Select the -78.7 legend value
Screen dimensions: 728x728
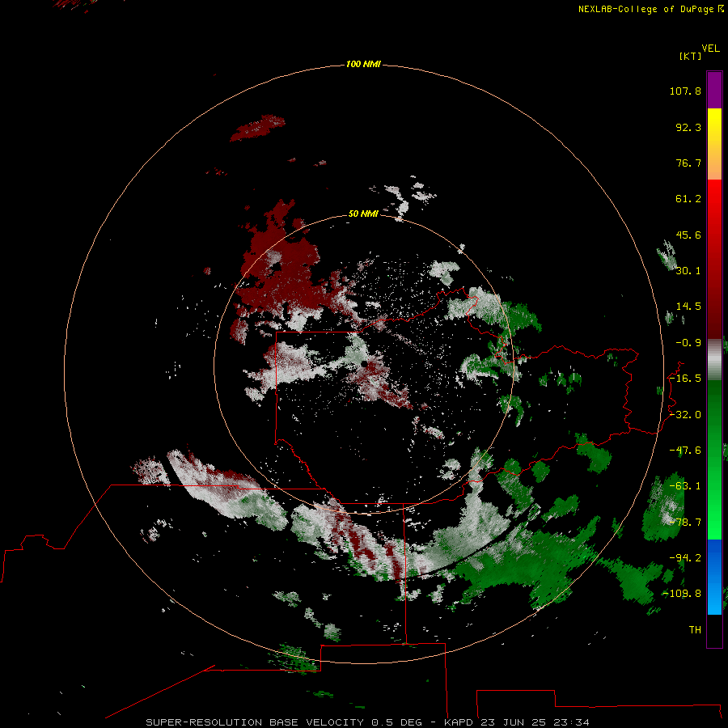[x=685, y=523]
